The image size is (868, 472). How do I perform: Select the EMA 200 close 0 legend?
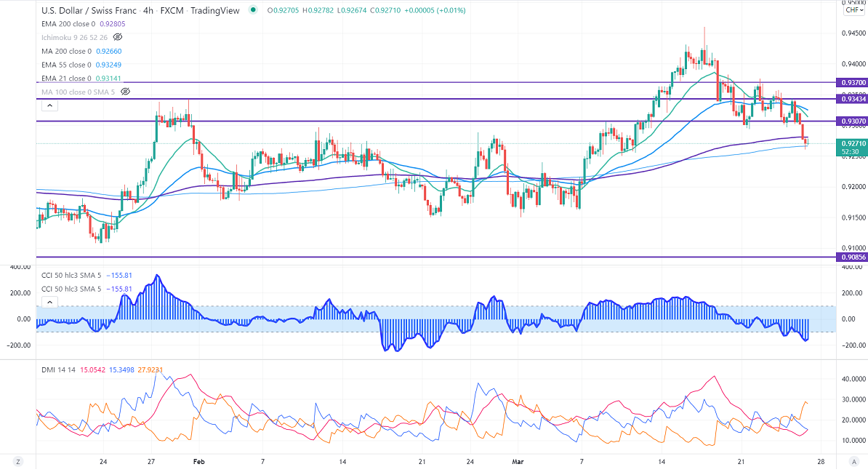coord(68,24)
